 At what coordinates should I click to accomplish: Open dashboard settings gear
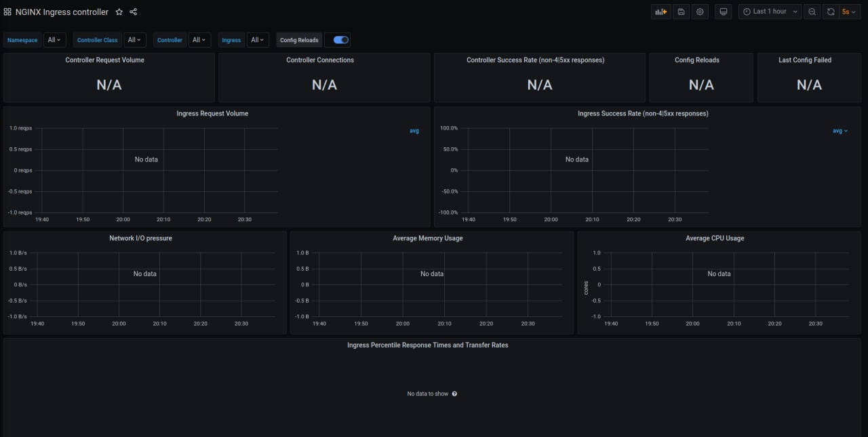(701, 12)
